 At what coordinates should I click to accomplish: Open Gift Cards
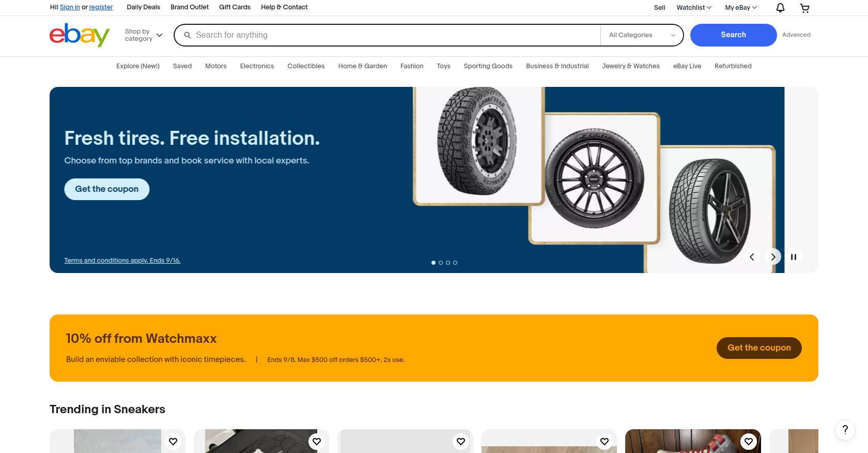tap(235, 7)
